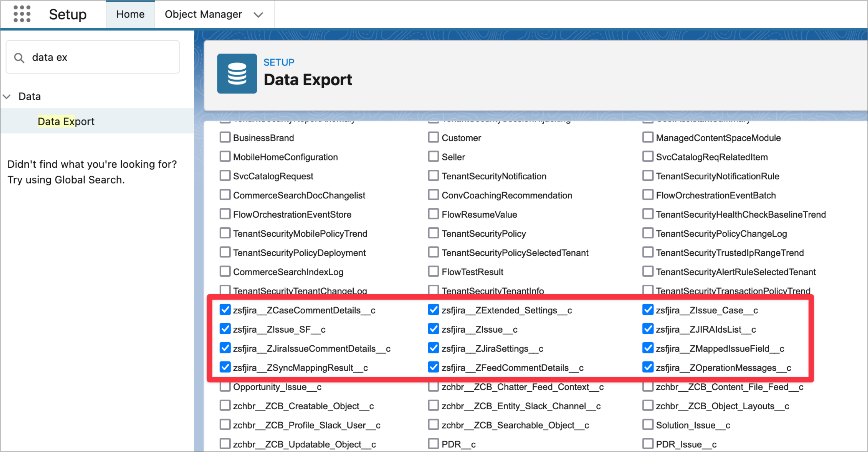This screenshot has width=868, height=452.
Task: Enable the BusinessBrand checkbox
Action: (225, 137)
